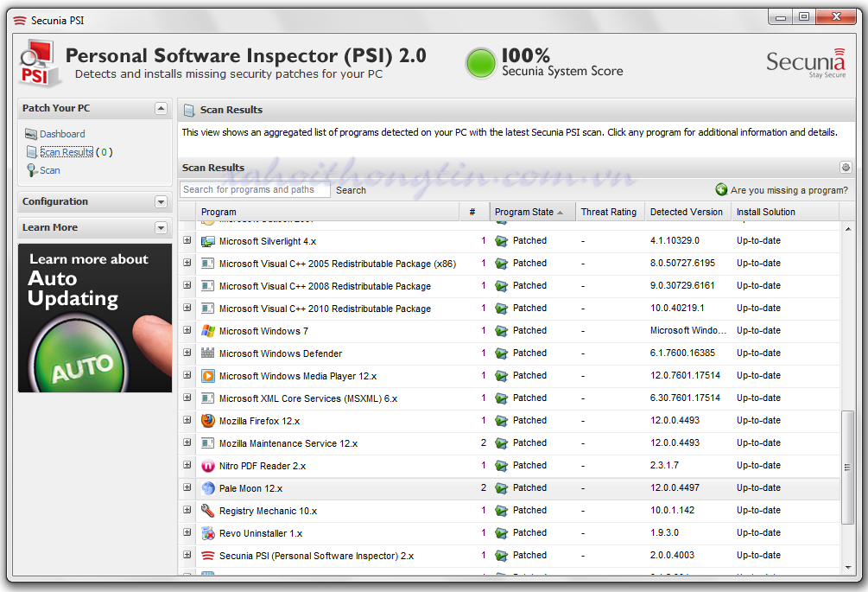
Task: Click Patched text for Revo Uninstaller
Action: (x=529, y=532)
